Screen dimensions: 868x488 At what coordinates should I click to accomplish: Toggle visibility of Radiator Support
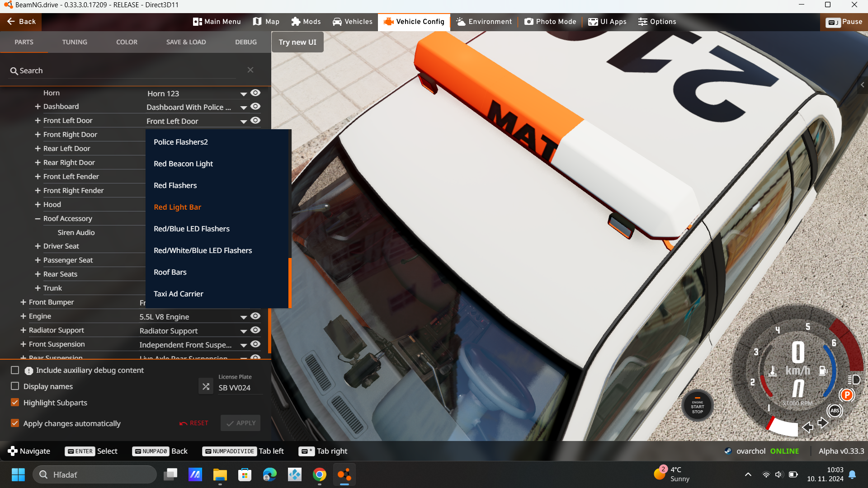click(x=255, y=330)
